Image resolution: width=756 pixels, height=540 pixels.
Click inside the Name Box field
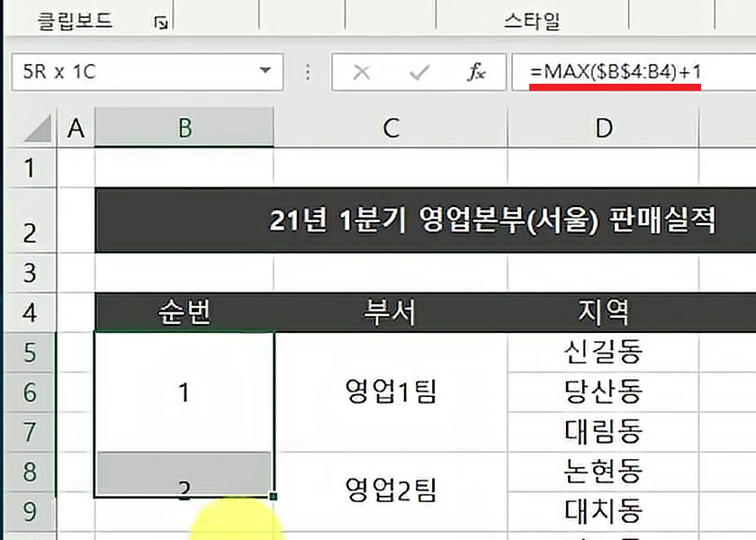click(x=147, y=72)
